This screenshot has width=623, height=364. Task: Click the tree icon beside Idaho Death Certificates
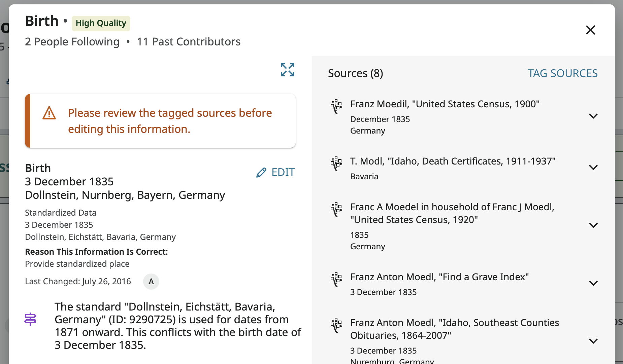click(336, 163)
